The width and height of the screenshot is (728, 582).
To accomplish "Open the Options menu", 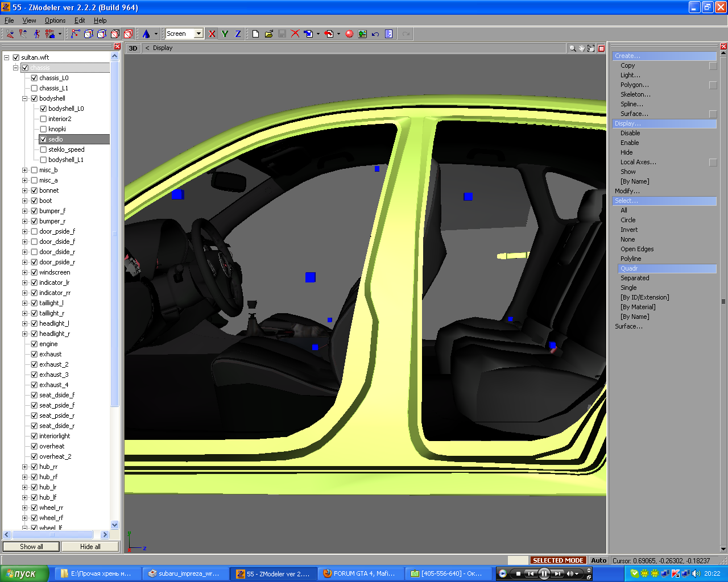I will pos(55,20).
